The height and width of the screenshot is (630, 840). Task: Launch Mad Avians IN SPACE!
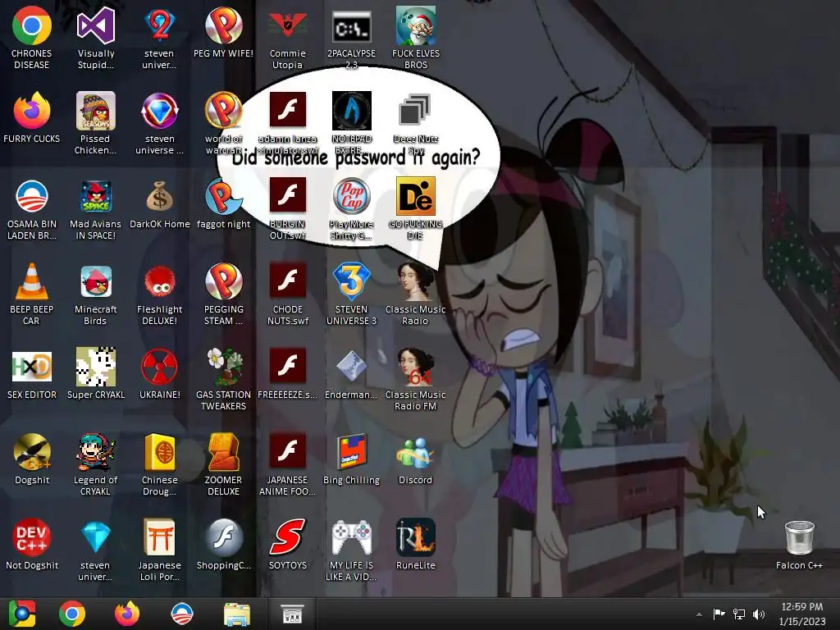(95, 209)
